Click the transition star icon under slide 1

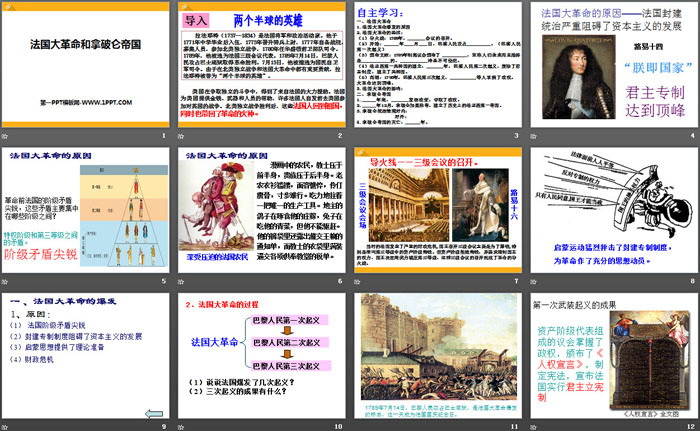7,134
